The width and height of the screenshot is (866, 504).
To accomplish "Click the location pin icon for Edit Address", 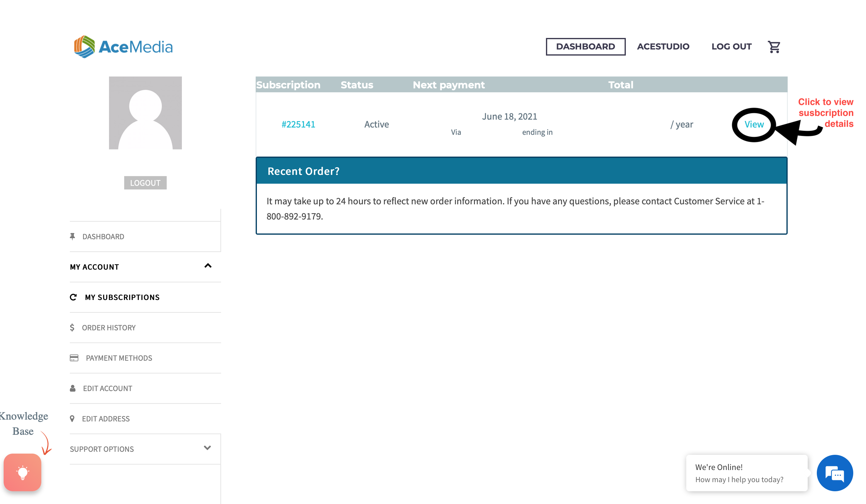I will [x=72, y=418].
